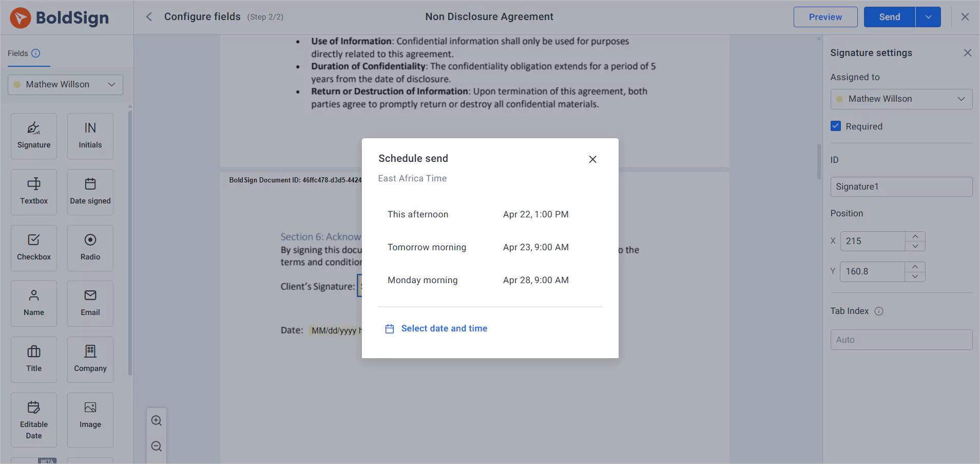Image resolution: width=980 pixels, height=464 pixels.
Task: Click the Fields info icon
Action: [36, 53]
